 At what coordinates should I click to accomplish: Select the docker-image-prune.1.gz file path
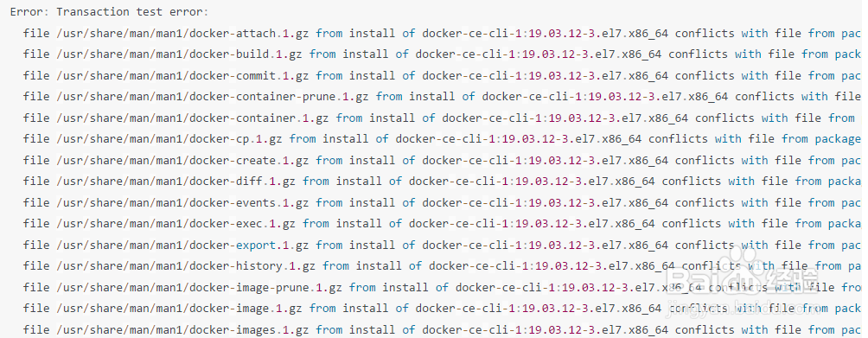[200, 287]
